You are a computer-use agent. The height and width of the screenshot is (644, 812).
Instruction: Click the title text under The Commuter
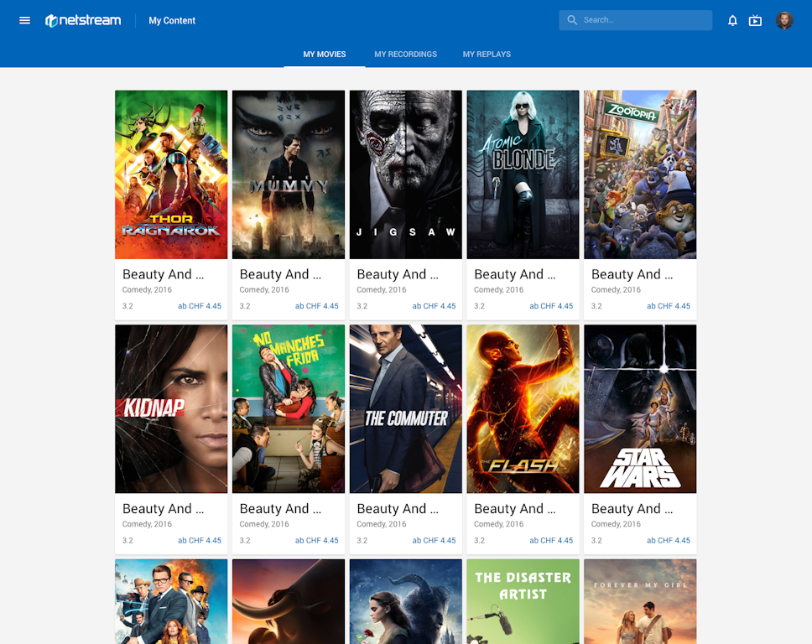click(x=398, y=509)
